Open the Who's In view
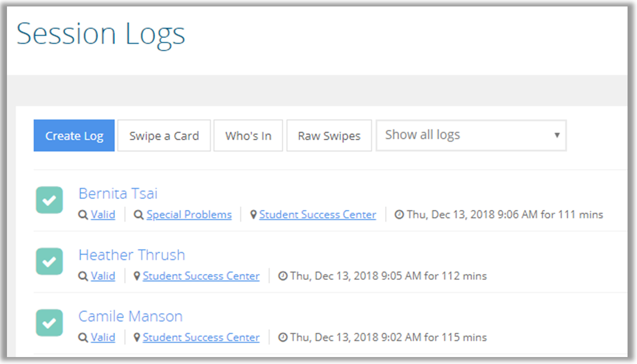 point(248,136)
